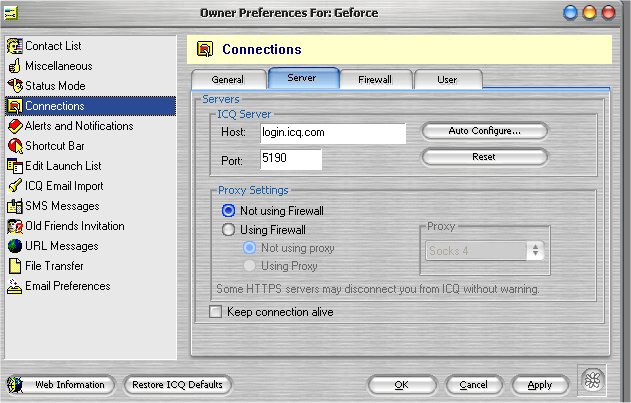631x403 pixels.
Task: Click the Connections icon in sidebar
Action: click(x=15, y=106)
